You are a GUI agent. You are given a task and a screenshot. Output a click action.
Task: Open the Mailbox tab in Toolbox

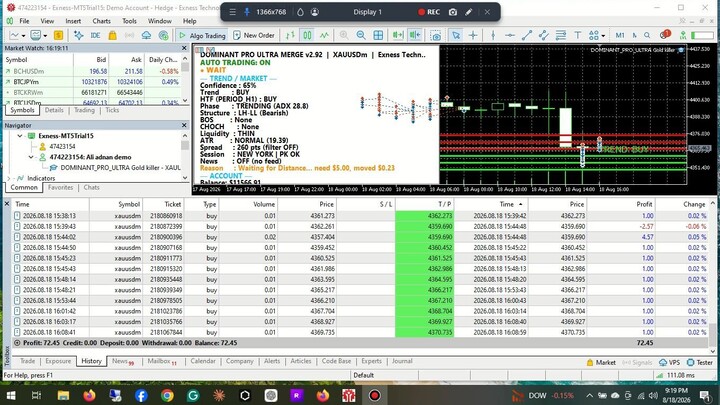[x=162, y=361]
